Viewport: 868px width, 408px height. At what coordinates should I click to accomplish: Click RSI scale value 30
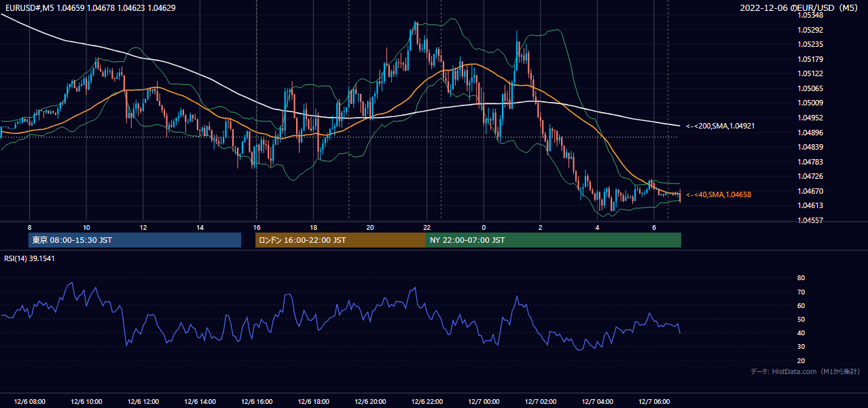coord(801,347)
